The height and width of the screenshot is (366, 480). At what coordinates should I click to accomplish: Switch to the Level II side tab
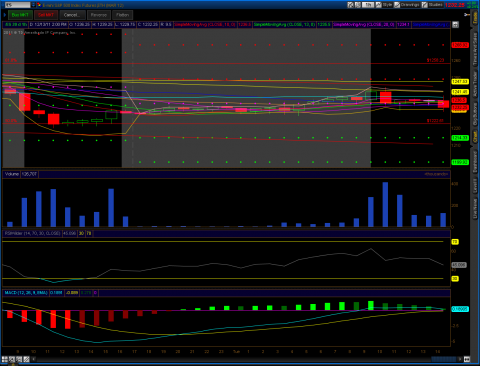pyautogui.click(x=475, y=185)
